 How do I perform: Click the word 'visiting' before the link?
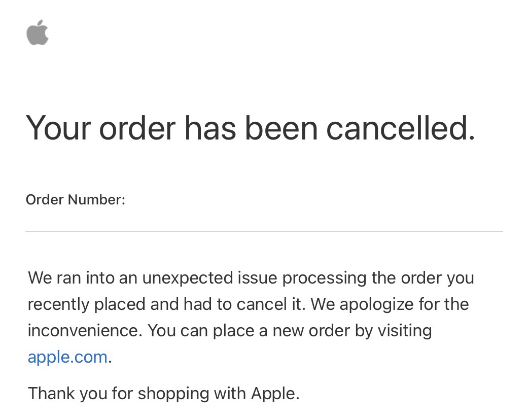(405, 331)
